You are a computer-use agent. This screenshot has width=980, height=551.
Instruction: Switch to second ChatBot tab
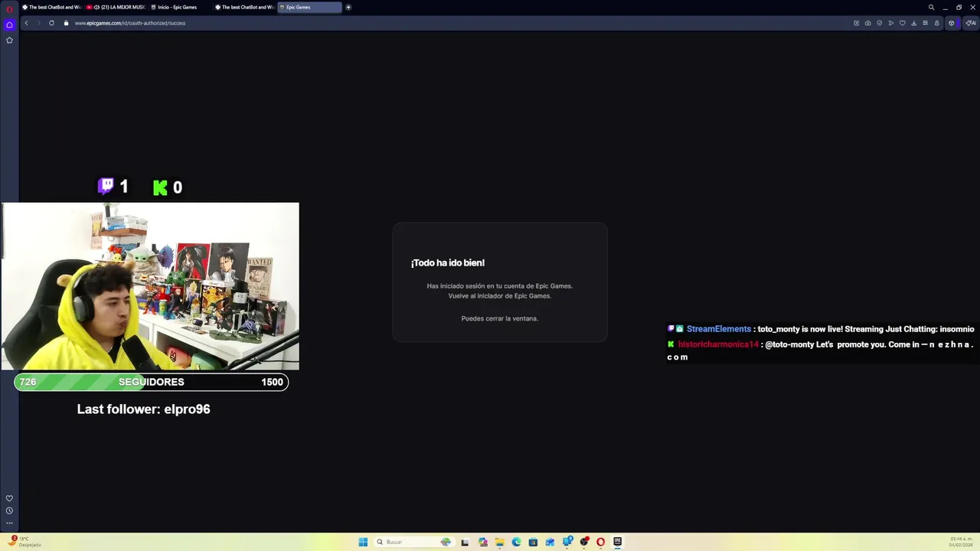[244, 7]
